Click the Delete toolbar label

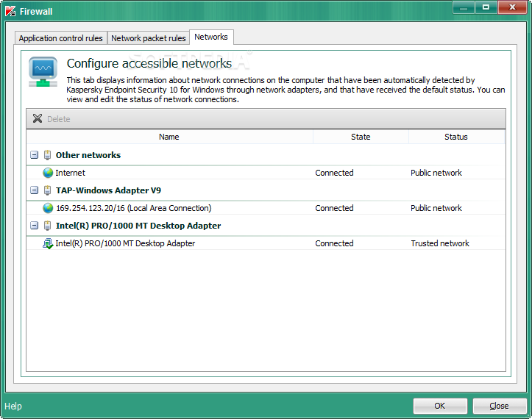coord(59,119)
